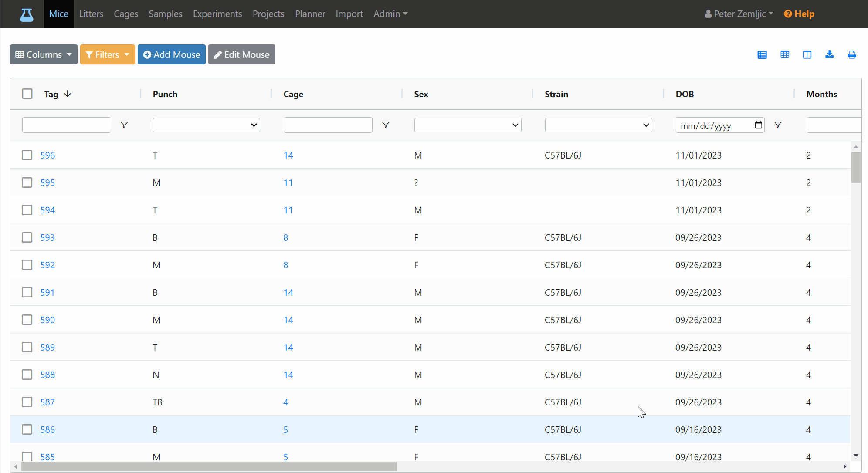Toggle the split columns layout icon
This screenshot has width=868, height=473.
pos(807,55)
